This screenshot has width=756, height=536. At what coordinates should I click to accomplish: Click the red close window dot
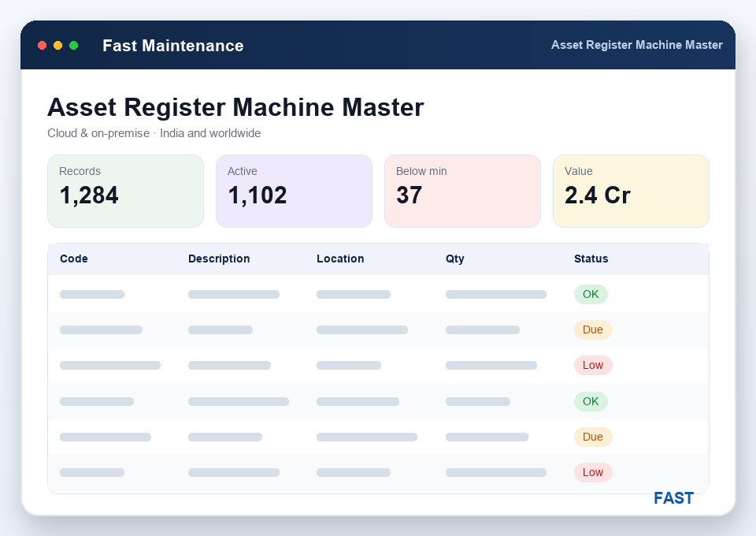pos(42,46)
